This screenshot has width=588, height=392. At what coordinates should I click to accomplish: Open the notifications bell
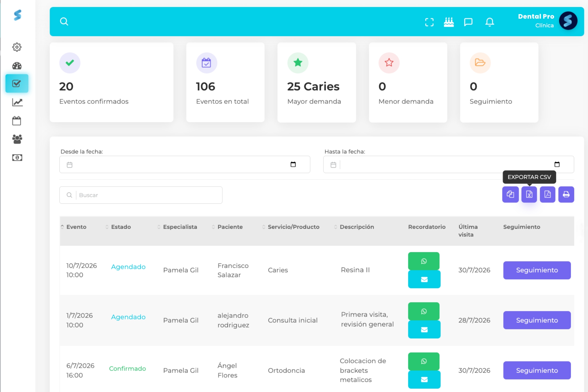coord(490,22)
